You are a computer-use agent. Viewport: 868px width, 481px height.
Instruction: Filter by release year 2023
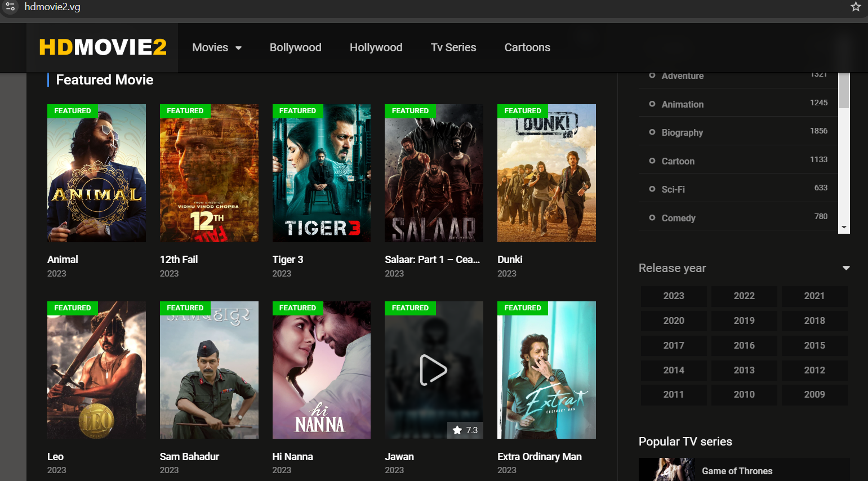(x=674, y=296)
